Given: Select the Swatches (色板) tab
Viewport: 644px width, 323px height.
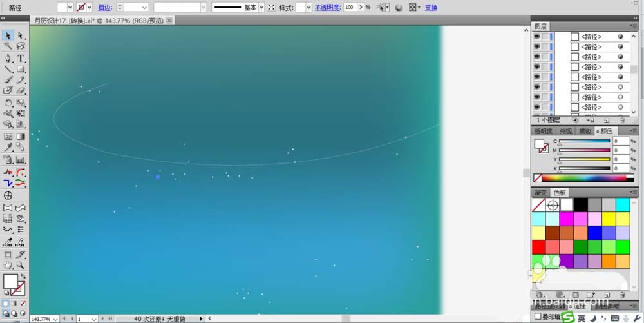Looking at the screenshot, I should (x=560, y=192).
